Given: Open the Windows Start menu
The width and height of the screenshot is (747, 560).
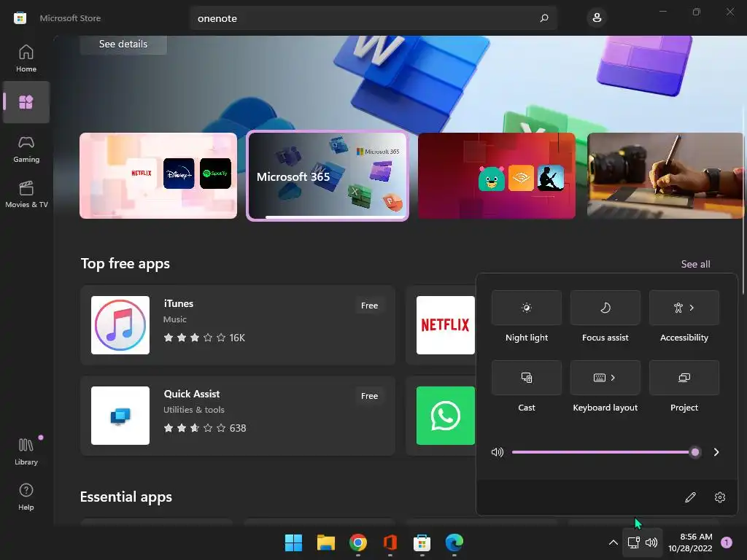Looking at the screenshot, I should [293, 542].
